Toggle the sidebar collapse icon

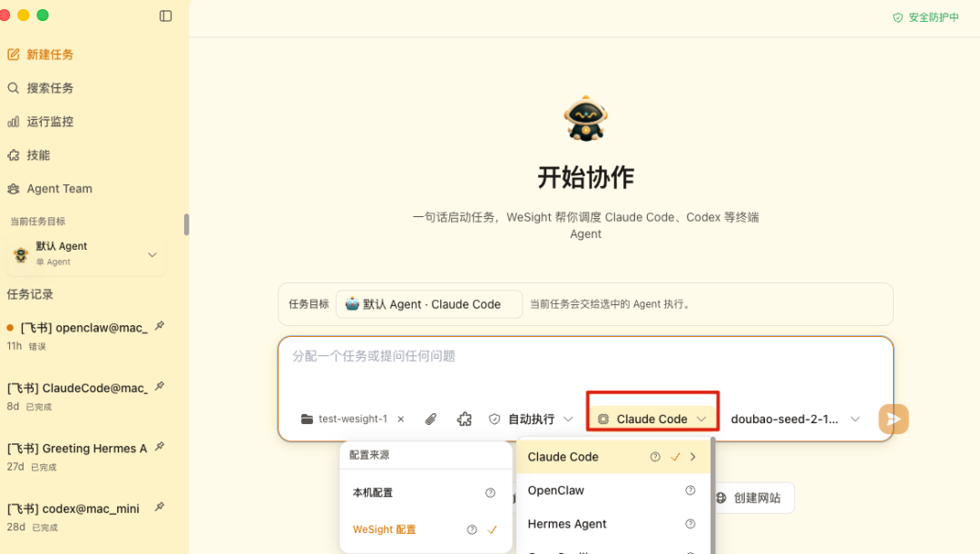click(166, 15)
